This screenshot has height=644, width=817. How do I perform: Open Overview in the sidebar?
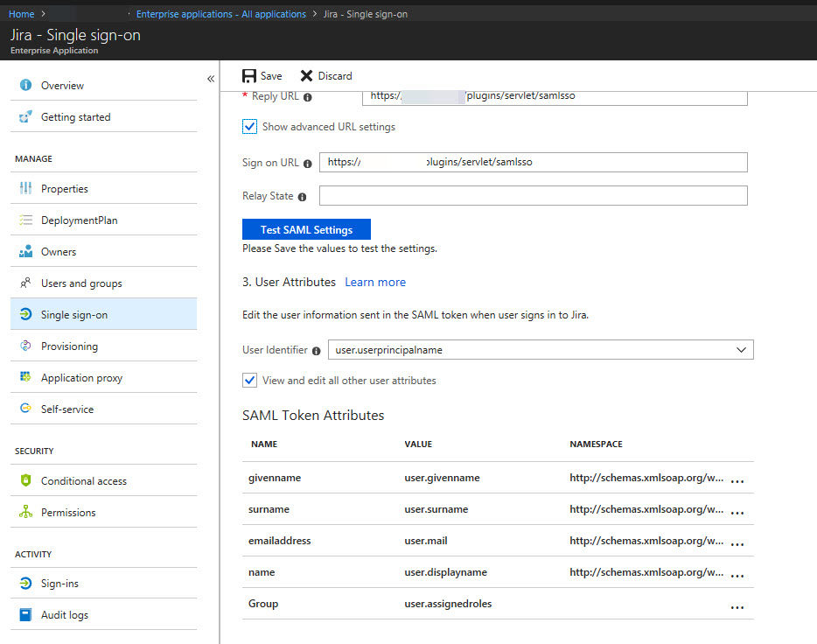104,85
